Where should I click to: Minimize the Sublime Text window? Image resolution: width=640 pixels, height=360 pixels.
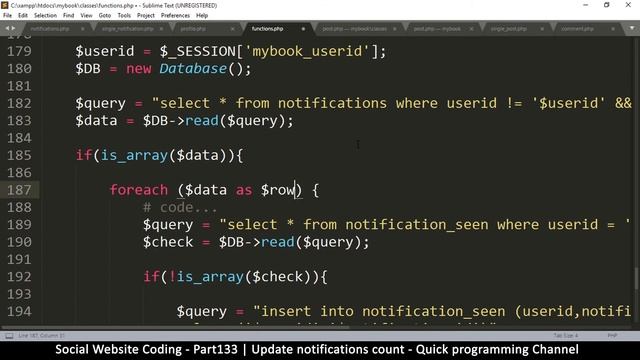coord(586,5)
